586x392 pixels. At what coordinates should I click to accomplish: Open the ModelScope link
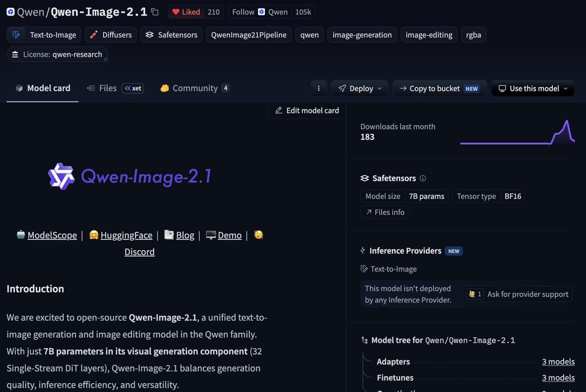52,235
